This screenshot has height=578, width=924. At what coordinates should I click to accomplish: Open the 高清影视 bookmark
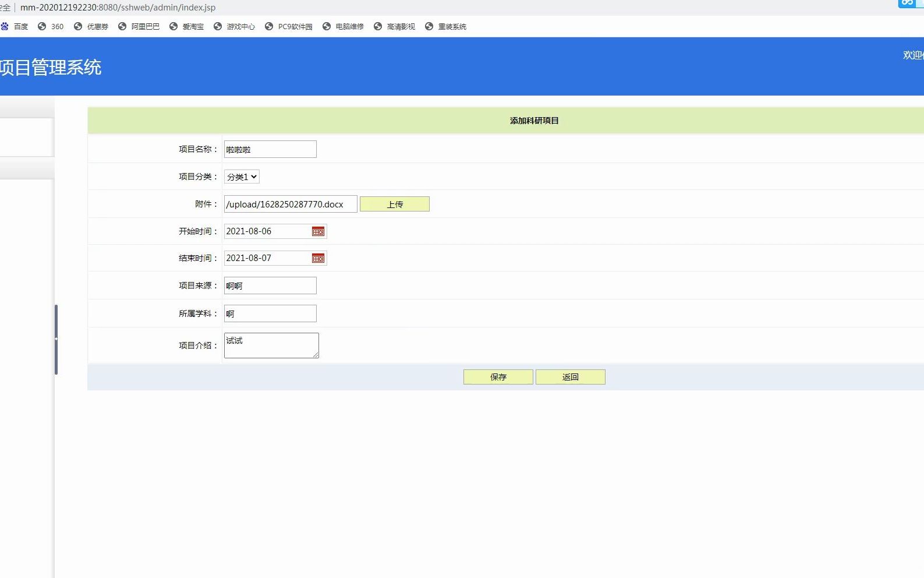point(394,26)
